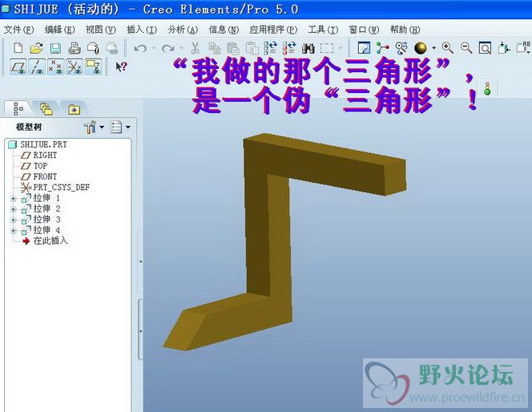This screenshot has width=532, height=412.
Task: Click the Copy icon
Action: click(x=215, y=48)
